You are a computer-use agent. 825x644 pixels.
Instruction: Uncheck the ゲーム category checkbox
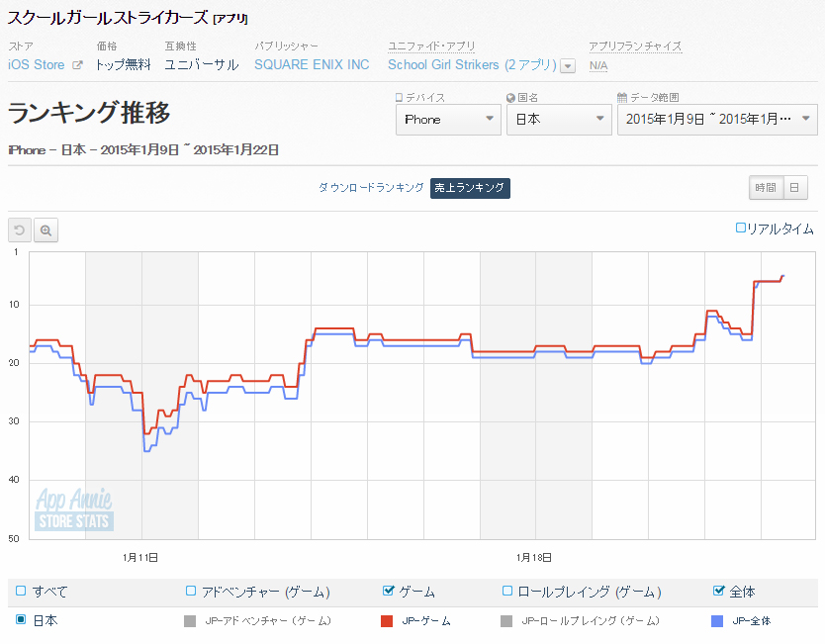tap(388, 592)
